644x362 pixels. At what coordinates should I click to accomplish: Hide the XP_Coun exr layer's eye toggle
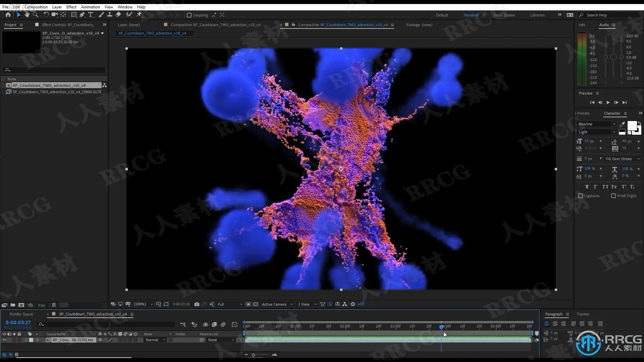coord(4,340)
